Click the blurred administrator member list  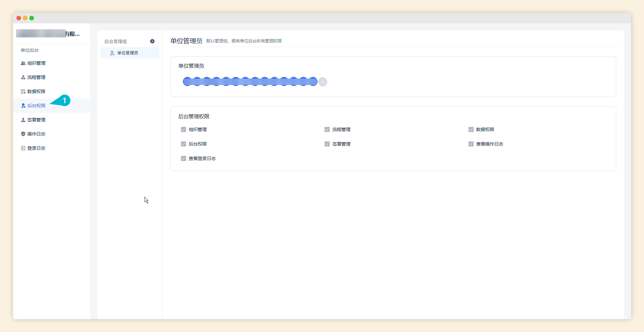coord(250,82)
